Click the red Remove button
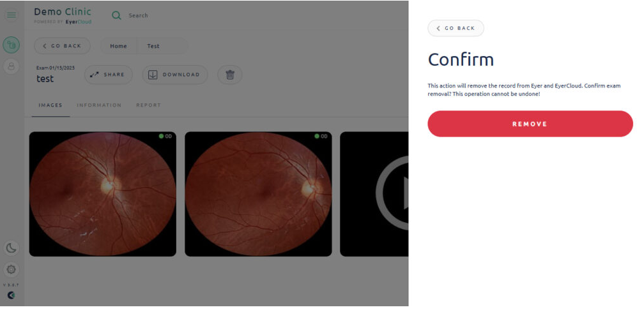The image size is (644, 312). [x=530, y=124]
